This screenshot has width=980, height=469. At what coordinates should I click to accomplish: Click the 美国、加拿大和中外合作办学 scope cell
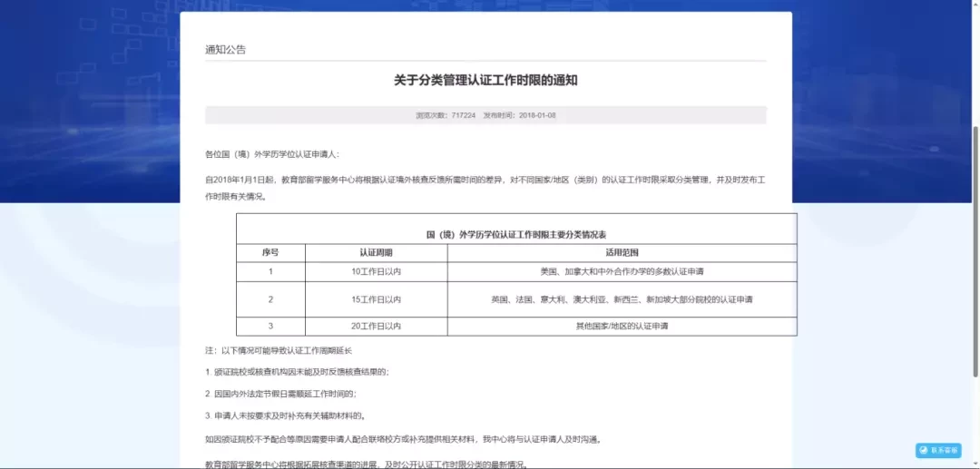pyautogui.click(x=622, y=271)
